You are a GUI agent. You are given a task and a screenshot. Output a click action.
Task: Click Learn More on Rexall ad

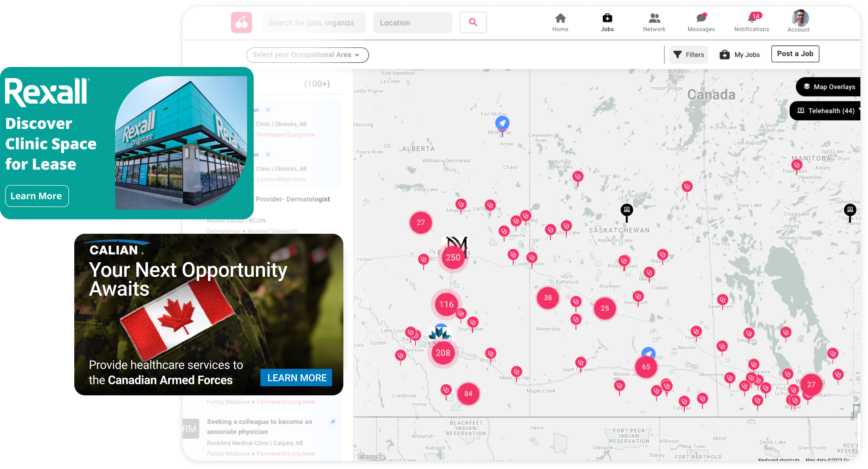(37, 196)
